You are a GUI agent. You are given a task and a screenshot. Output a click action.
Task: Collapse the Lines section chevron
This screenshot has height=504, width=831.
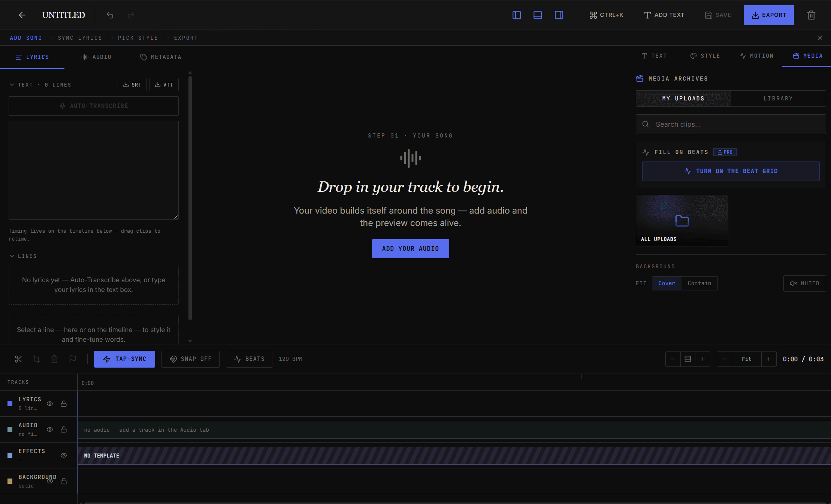[12, 256]
